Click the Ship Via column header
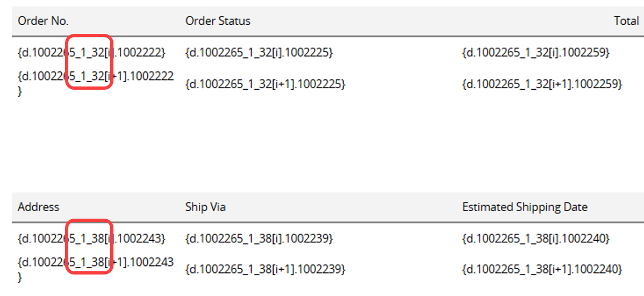 coord(205,207)
